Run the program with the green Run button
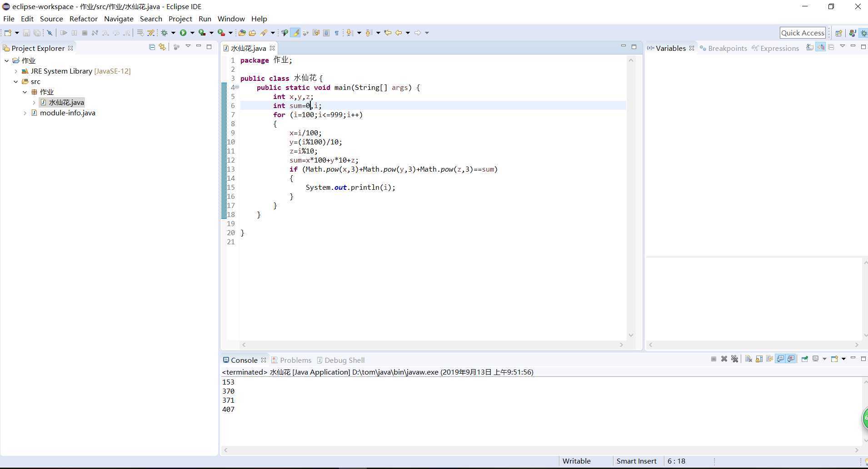This screenshot has width=868, height=469. pos(183,33)
